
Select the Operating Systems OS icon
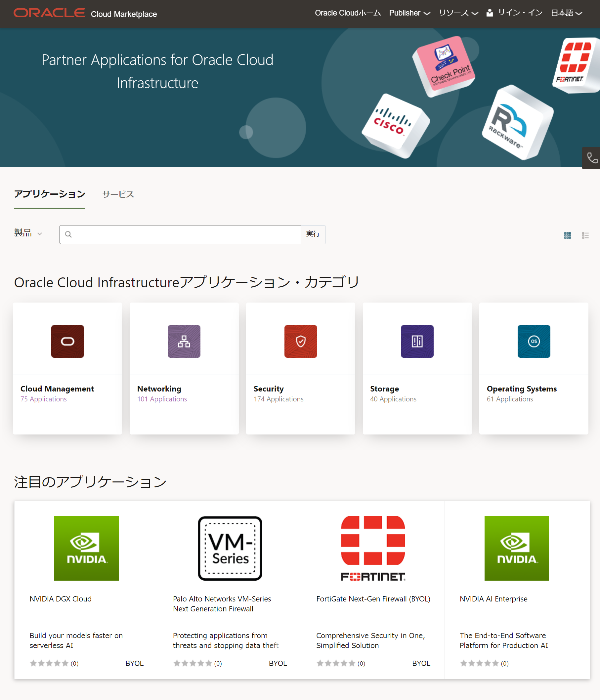(534, 341)
